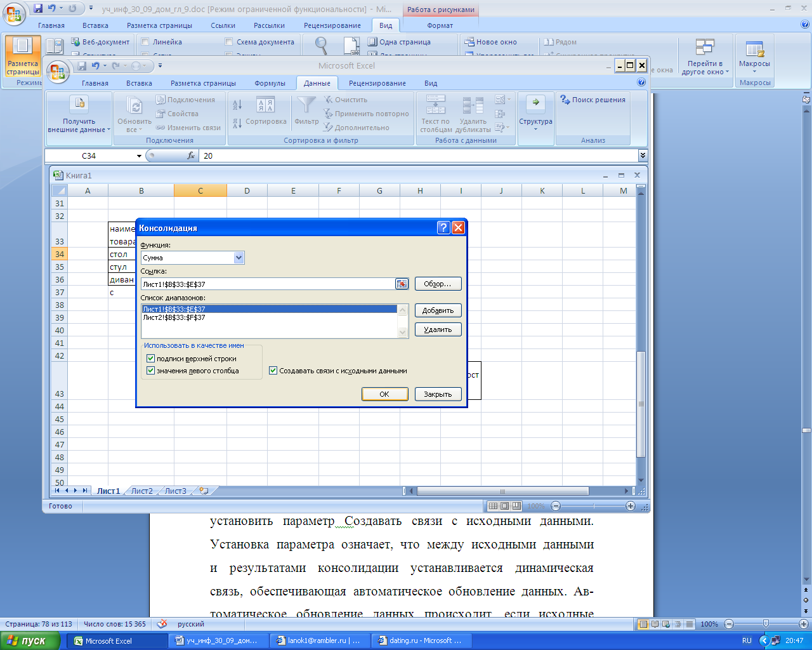Screen dimensions: 812x650
Task: Click Excel zoom out minus button
Action: point(556,506)
